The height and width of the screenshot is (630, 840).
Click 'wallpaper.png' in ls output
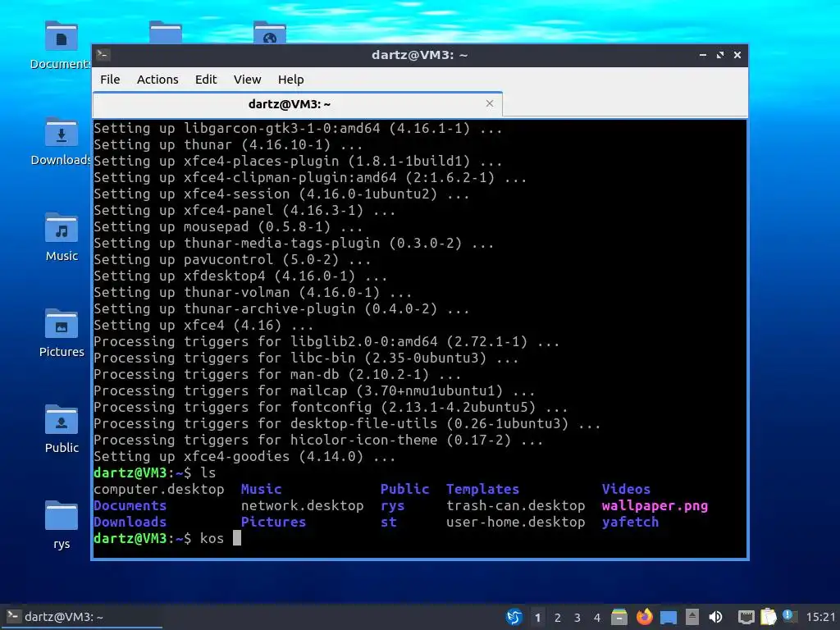[x=655, y=505]
